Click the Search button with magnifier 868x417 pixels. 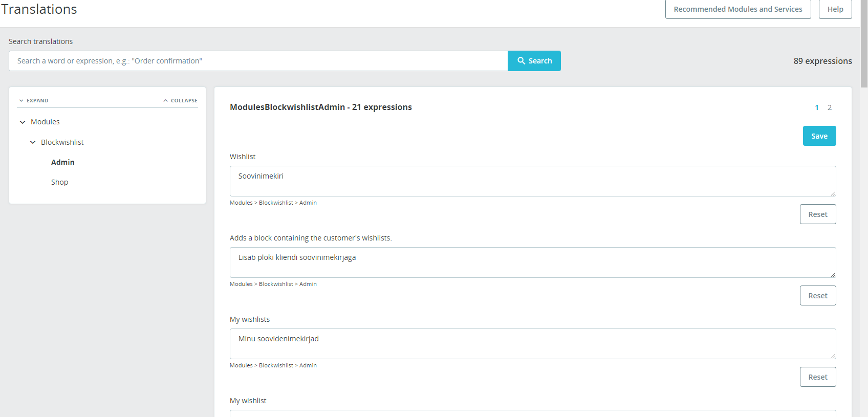(534, 61)
